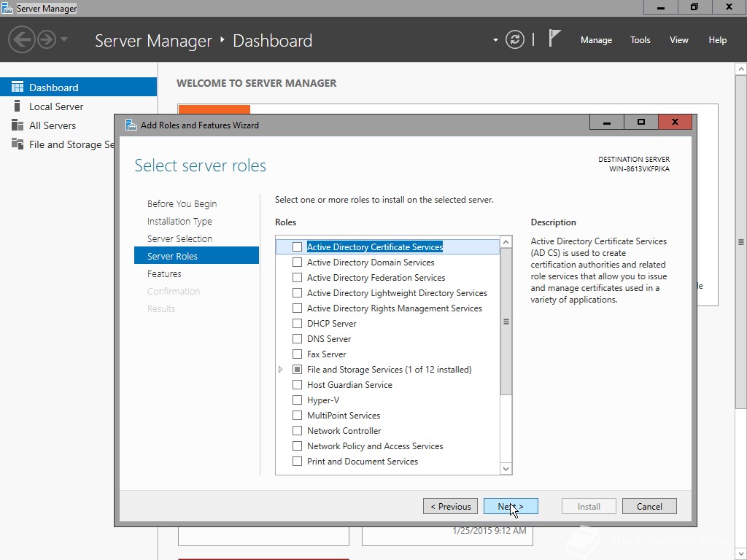Screen dimensions: 747x560
Task: Click the Active Directory Certificate Services label
Action: [x=375, y=246]
